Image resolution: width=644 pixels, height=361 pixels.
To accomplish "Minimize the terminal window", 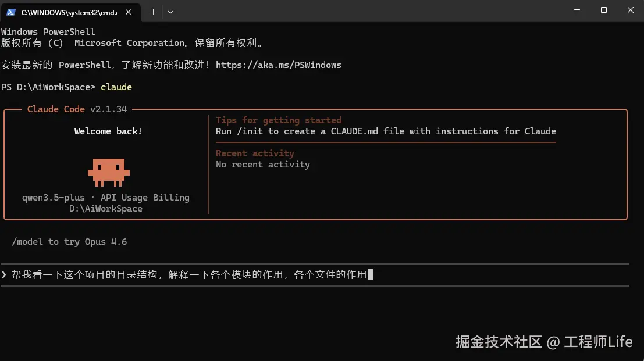I will 577,10.
